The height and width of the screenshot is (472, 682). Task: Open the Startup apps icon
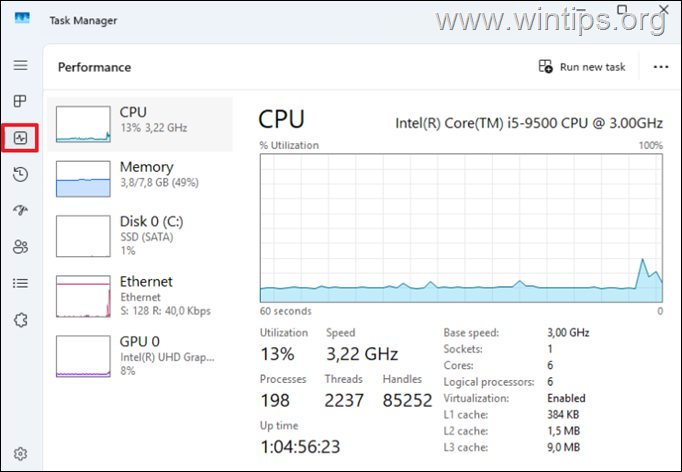(20, 211)
